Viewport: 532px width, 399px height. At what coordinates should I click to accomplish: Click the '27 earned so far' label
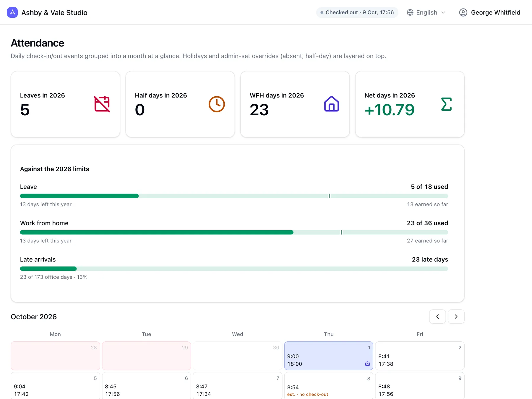[427, 241]
